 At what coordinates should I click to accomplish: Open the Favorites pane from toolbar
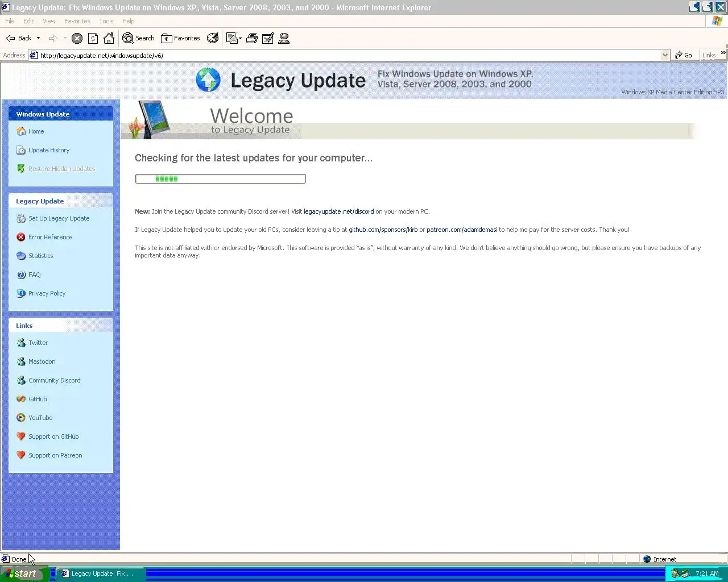(x=181, y=38)
